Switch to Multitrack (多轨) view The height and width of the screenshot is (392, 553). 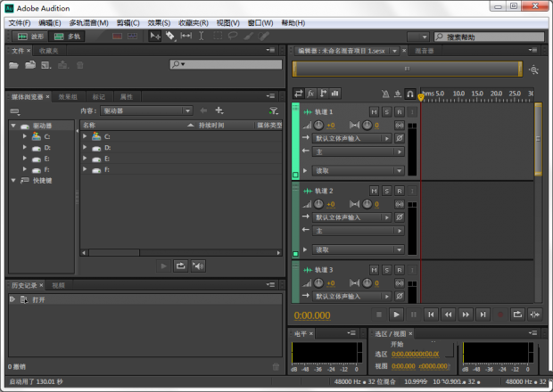click(x=67, y=37)
